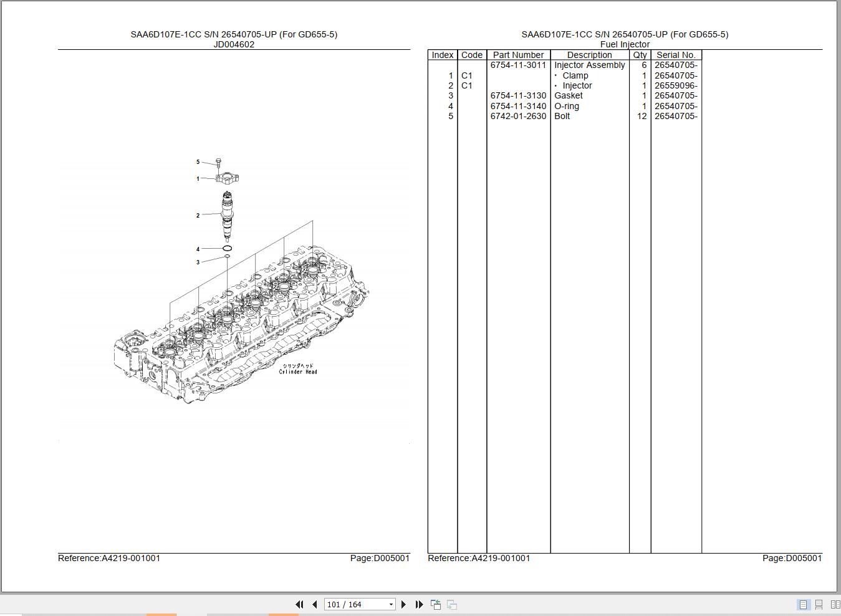Screen dimensions: 841x616
Task: Select part number 6754-11-3011 in table
Action: click(x=518, y=65)
